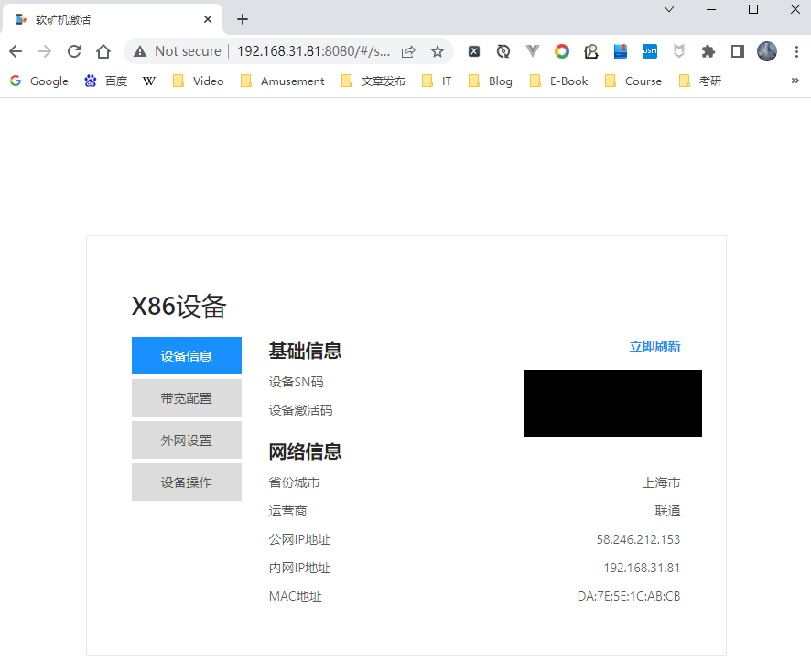Image resolution: width=811 pixels, height=672 pixels.
Task: Toggle the browser side panel icon
Action: tap(737, 51)
